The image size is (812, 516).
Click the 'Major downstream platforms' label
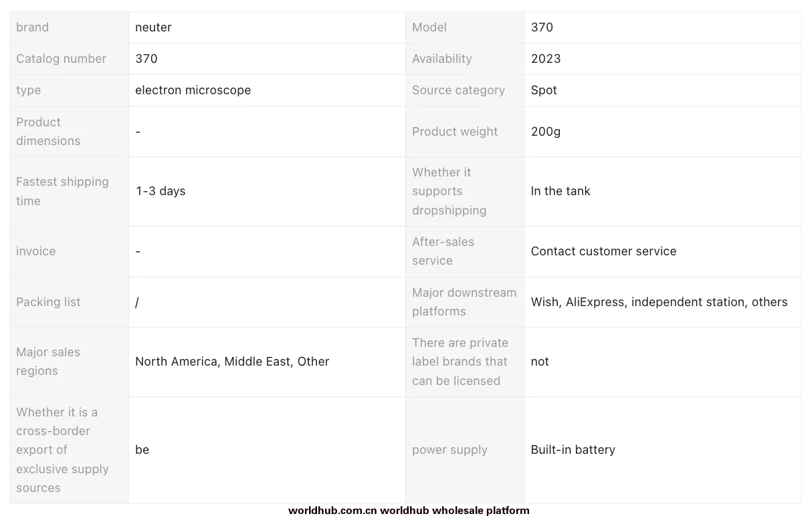(x=464, y=302)
